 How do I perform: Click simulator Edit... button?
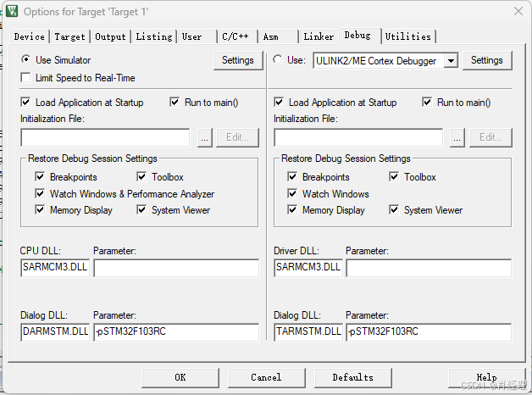[x=237, y=137]
